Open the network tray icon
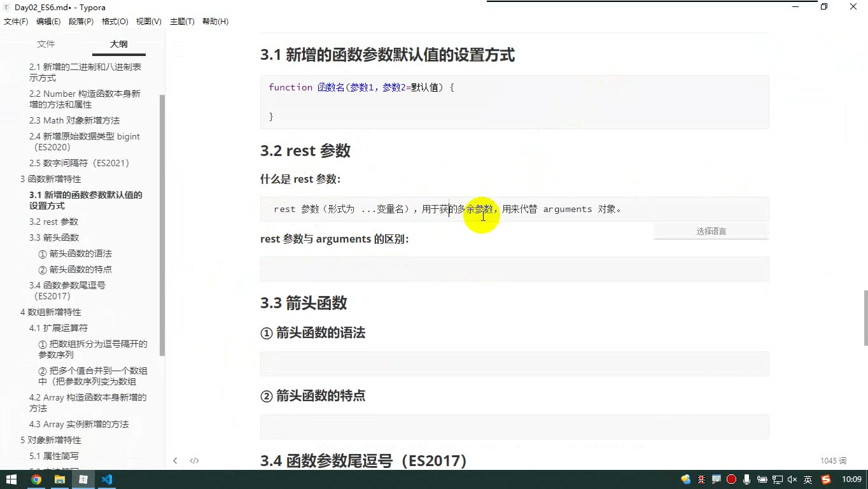 778,479
